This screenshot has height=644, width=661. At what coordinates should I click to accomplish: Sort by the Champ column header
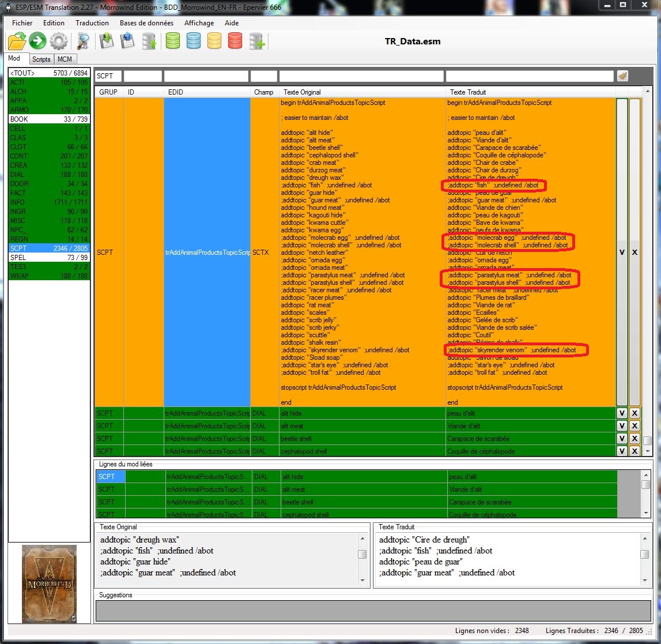tap(264, 92)
